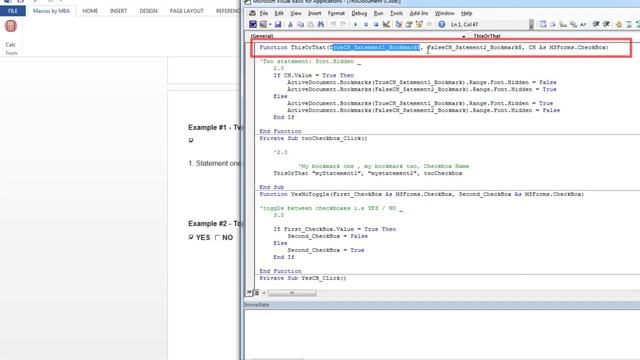Open the Properties Window icon
The height and width of the screenshot is (360, 640).
pyautogui.click(x=409, y=24)
